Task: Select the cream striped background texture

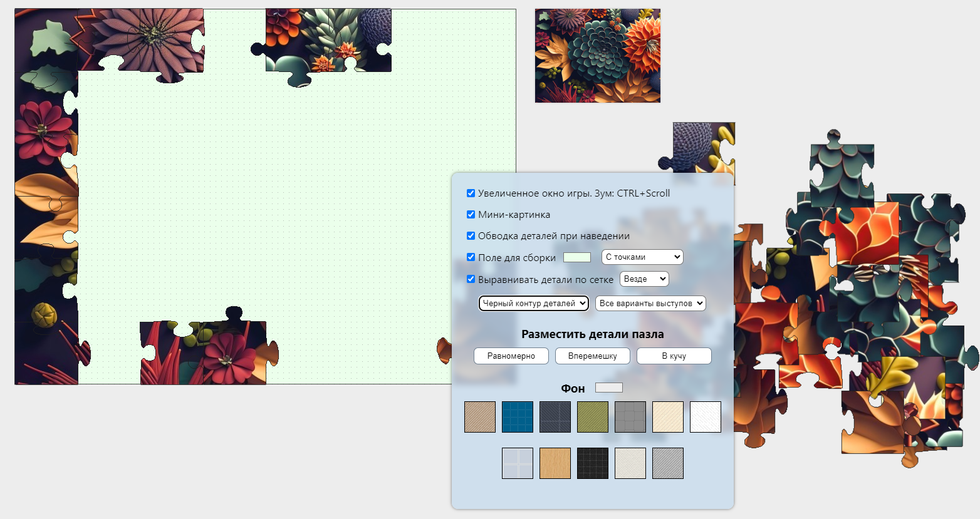Action: coord(668,417)
